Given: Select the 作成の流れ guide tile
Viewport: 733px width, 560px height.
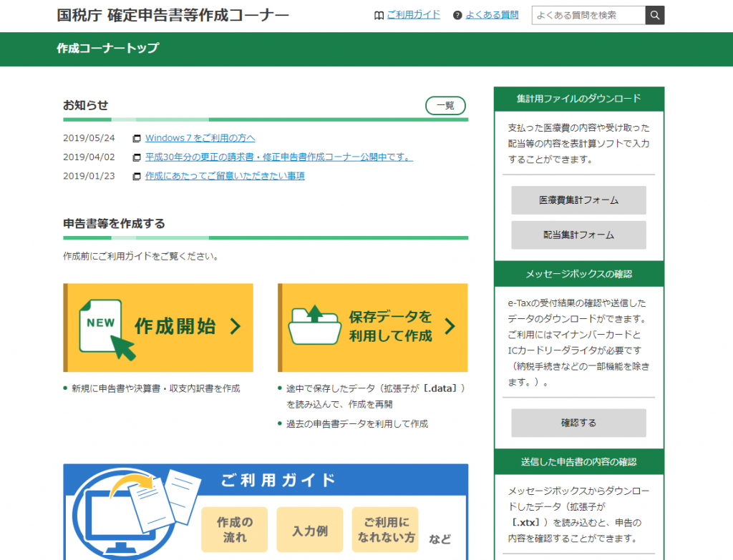Looking at the screenshot, I should [x=234, y=530].
